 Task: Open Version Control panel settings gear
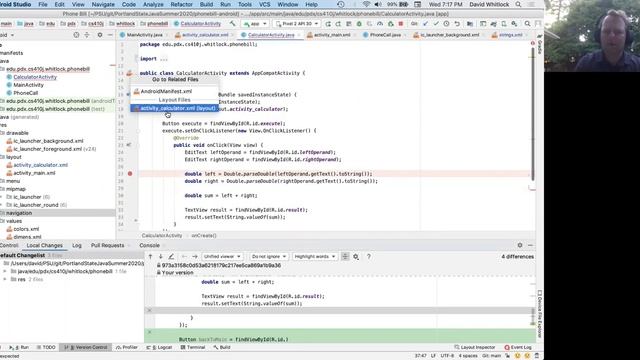point(520,245)
